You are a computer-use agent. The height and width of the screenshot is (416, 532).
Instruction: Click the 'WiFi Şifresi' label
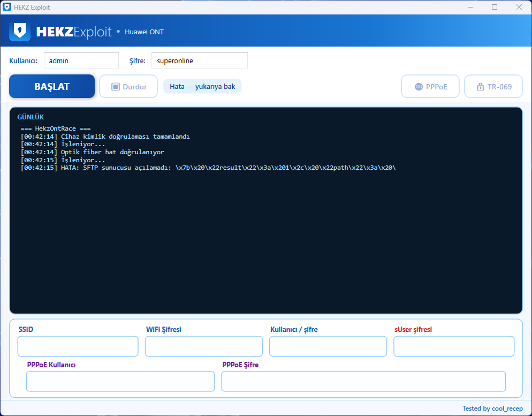164,329
